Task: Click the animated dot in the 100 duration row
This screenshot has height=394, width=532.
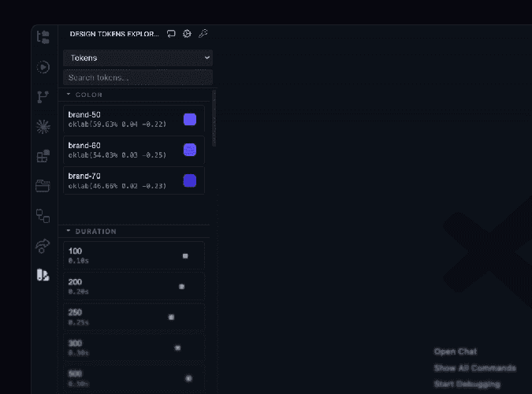Action: 185,256
